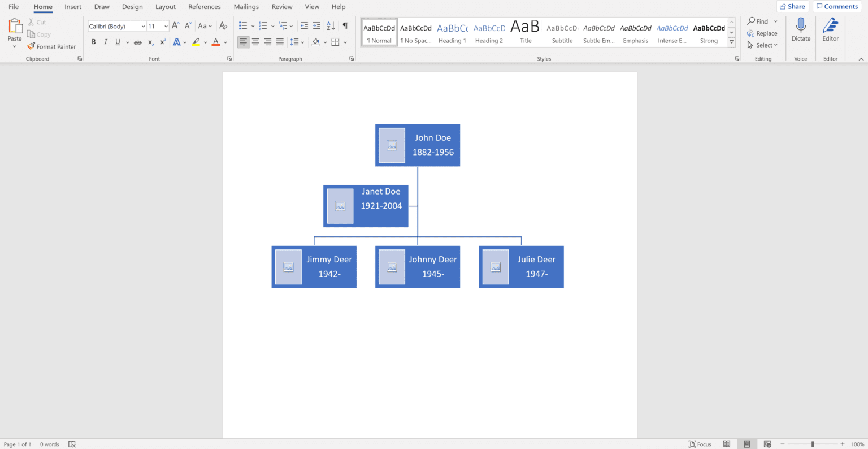Apply the Sort command

tap(330, 25)
